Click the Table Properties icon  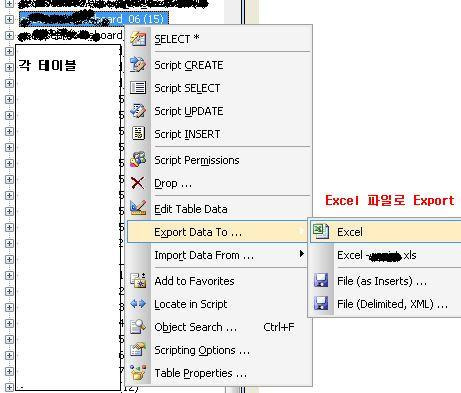[138, 372]
